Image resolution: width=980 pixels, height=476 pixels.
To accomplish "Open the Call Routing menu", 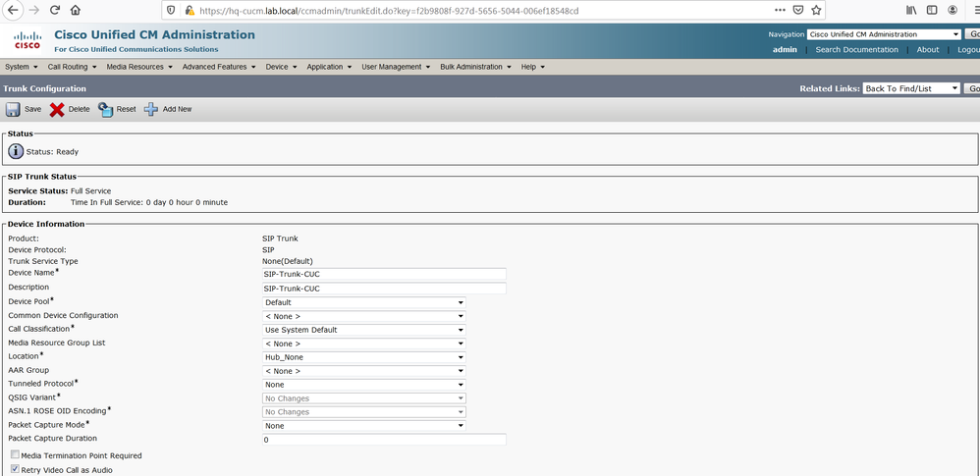I will 72,67.
